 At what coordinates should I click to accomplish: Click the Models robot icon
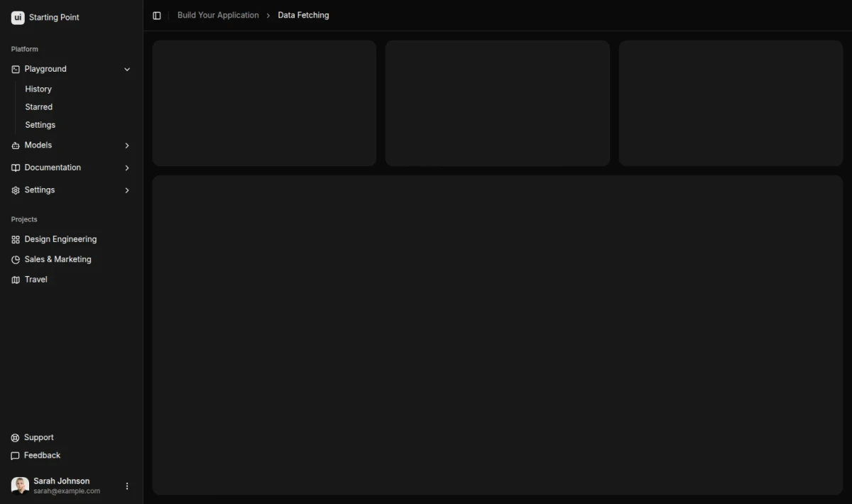coord(16,146)
